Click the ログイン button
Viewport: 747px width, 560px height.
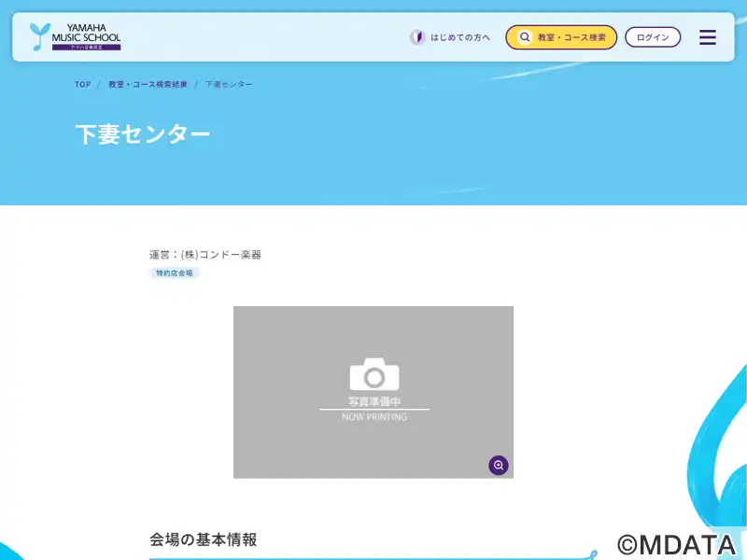[653, 37]
